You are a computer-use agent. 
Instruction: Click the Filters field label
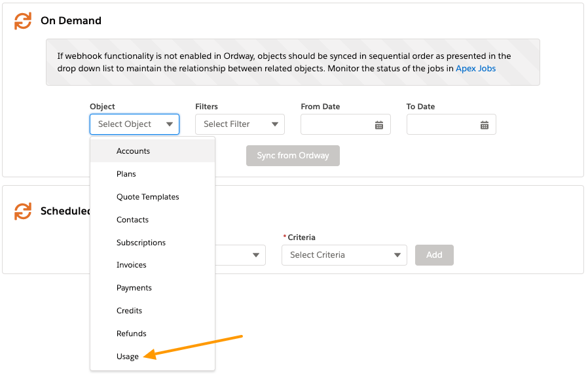click(207, 107)
